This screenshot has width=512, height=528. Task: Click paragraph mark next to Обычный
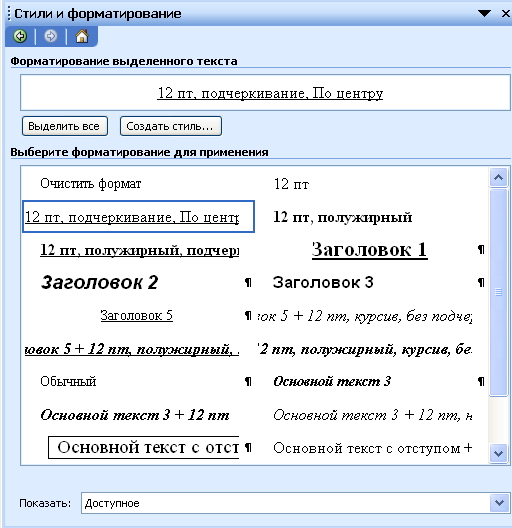pyautogui.click(x=248, y=382)
